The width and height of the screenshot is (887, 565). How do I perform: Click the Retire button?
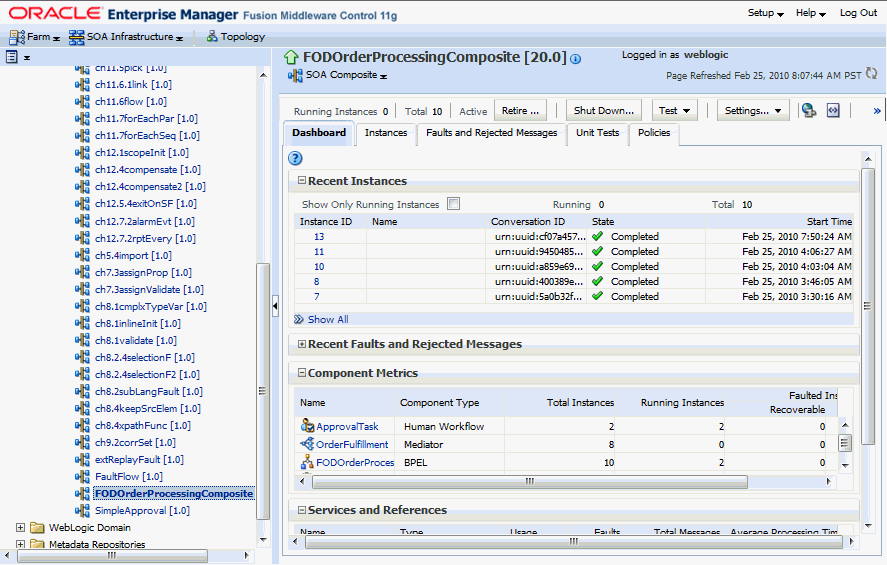point(520,110)
